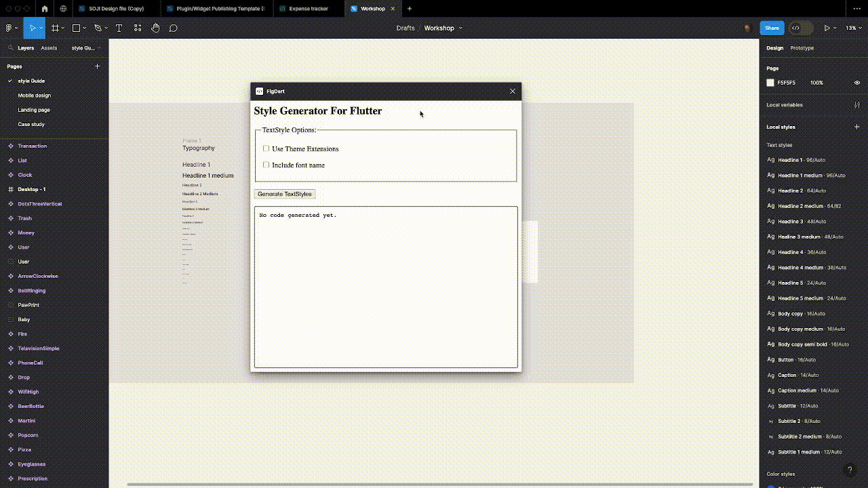Open Plugin/Widget Publishing Template tab
This screenshot has width=868, height=488.
pos(217,9)
